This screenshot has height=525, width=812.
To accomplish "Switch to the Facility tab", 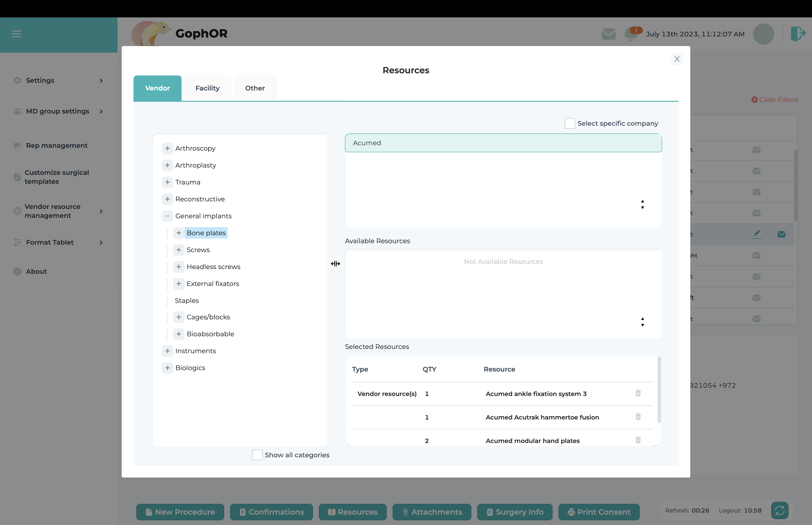I will [x=207, y=88].
